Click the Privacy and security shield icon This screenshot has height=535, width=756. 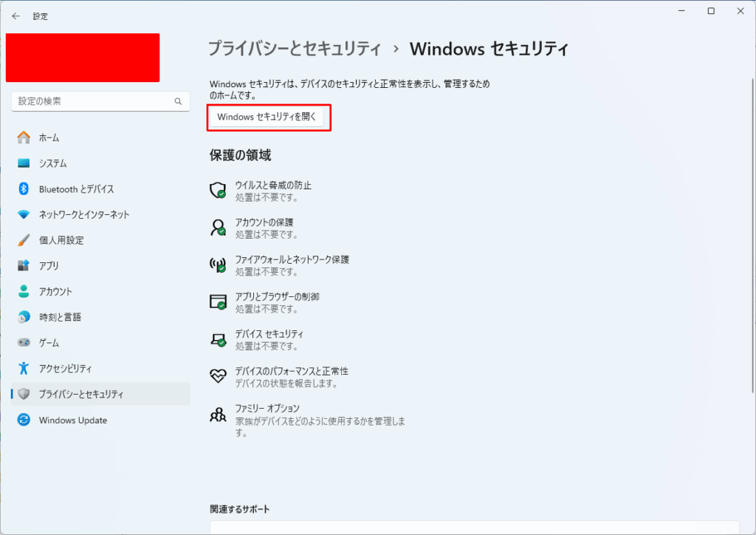pyautogui.click(x=24, y=394)
